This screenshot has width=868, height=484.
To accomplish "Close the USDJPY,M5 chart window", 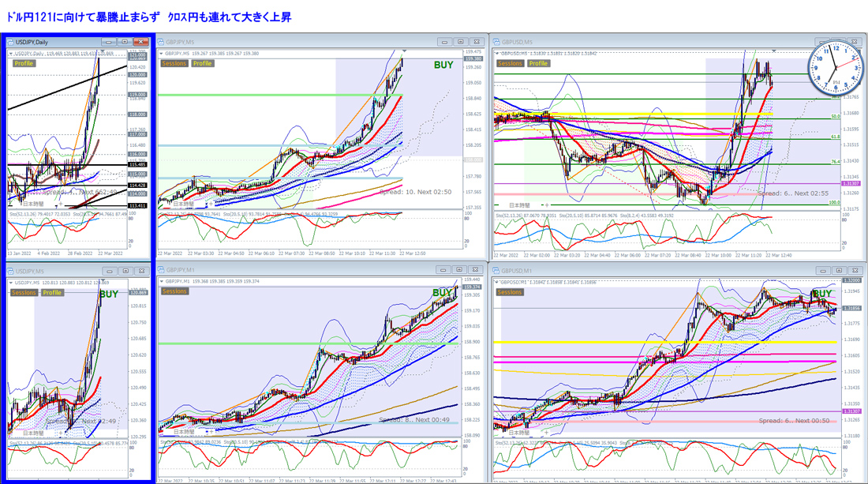I will click(x=142, y=272).
